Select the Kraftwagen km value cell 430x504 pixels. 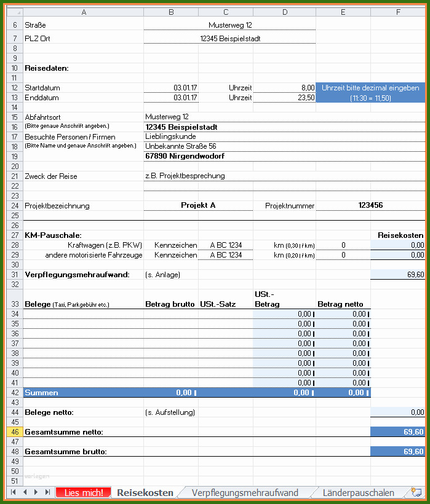(343, 245)
